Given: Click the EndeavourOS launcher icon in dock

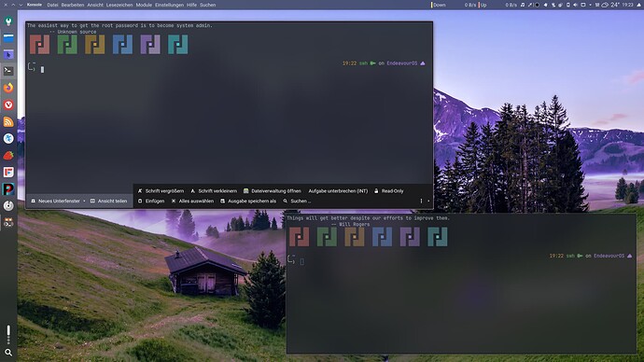Looking at the screenshot, I should (8, 21).
